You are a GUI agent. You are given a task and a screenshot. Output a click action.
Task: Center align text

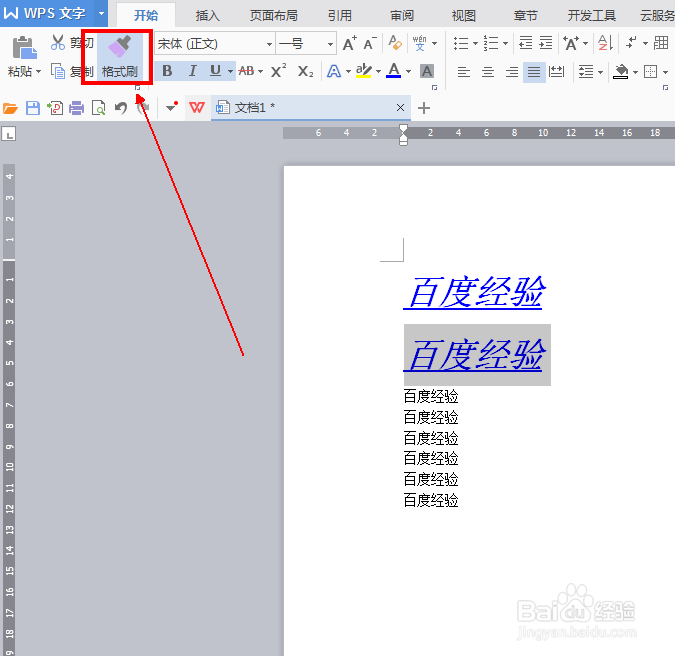[487, 71]
